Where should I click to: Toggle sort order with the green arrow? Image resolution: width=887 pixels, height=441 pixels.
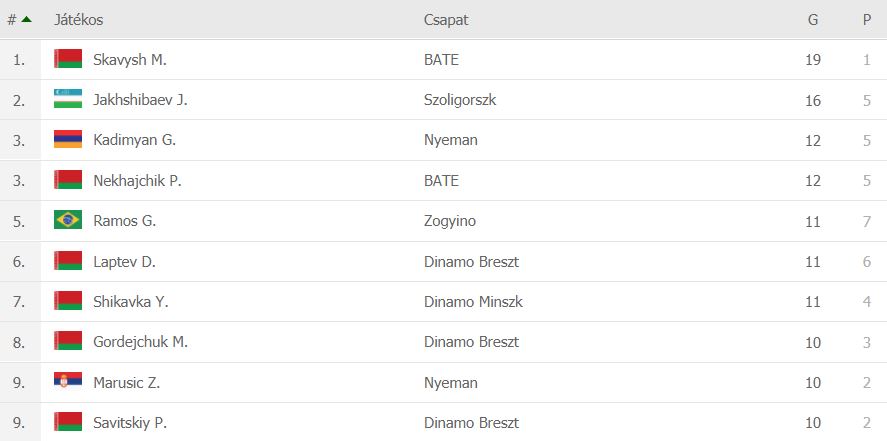(x=26, y=19)
